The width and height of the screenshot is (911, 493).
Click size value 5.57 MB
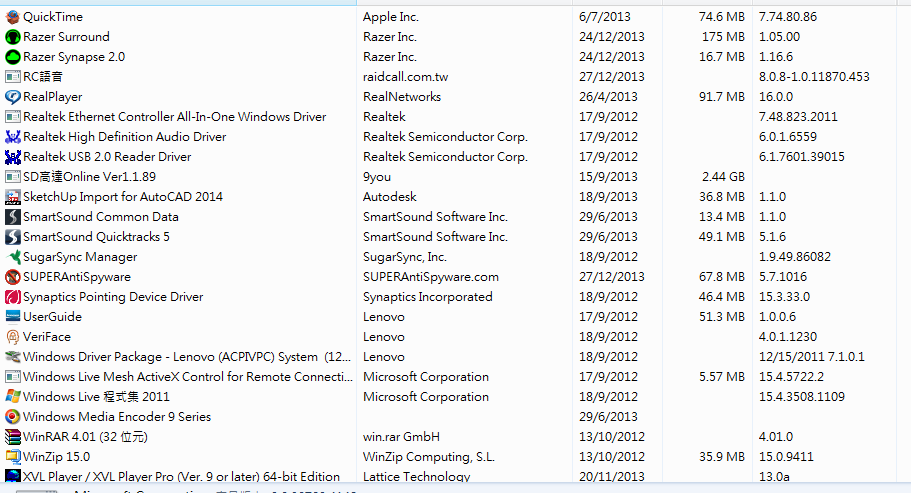pyautogui.click(x=722, y=377)
